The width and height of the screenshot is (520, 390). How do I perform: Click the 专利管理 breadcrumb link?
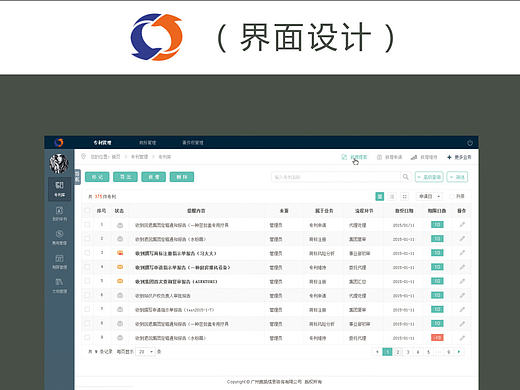[139, 157]
